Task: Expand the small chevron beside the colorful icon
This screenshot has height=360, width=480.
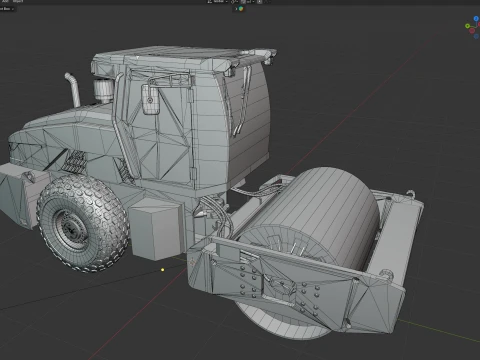Action: click(x=236, y=9)
